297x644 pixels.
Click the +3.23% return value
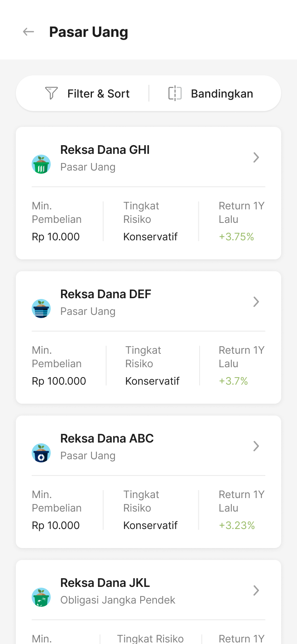237,525
